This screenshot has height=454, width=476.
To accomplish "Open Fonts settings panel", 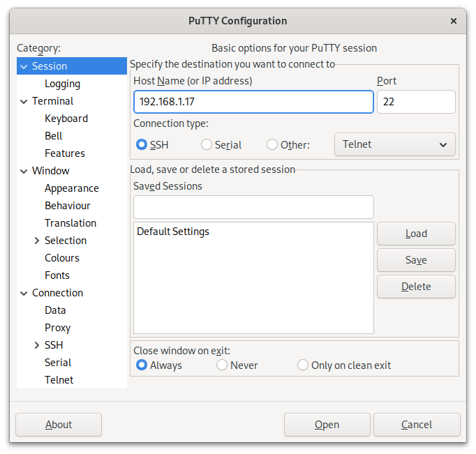I will [57, 275].
